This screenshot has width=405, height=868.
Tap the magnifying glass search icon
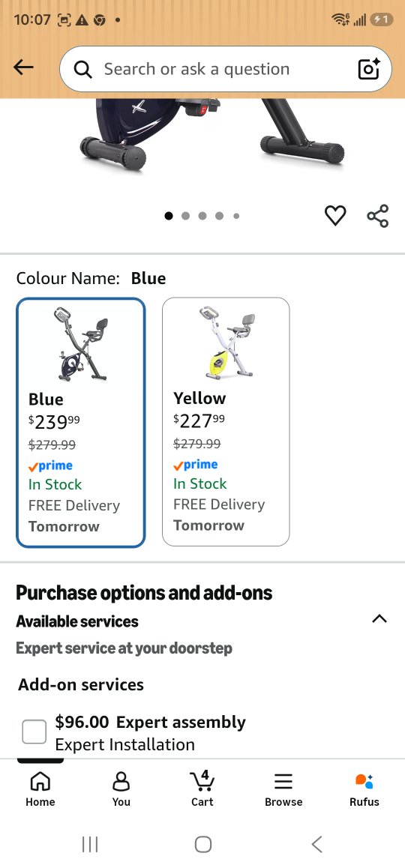83,69
